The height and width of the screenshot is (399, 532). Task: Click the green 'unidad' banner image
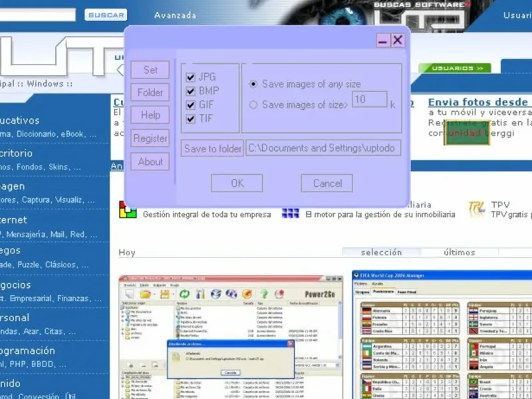coord(467,133)
